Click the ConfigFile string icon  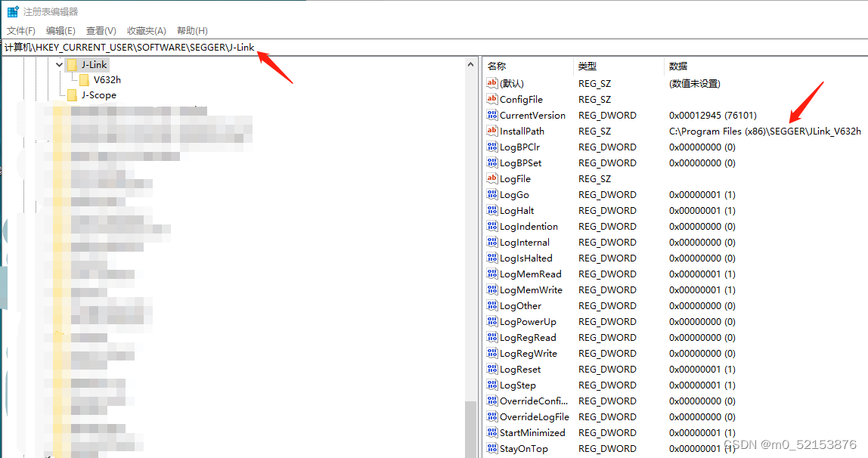pos(492,99)
